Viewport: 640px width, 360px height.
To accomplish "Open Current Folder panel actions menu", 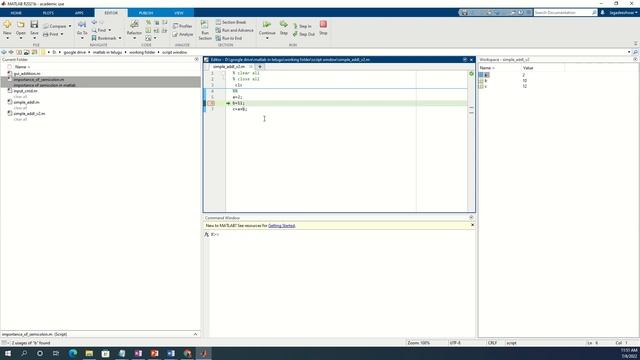I will [x=196, y=60].
